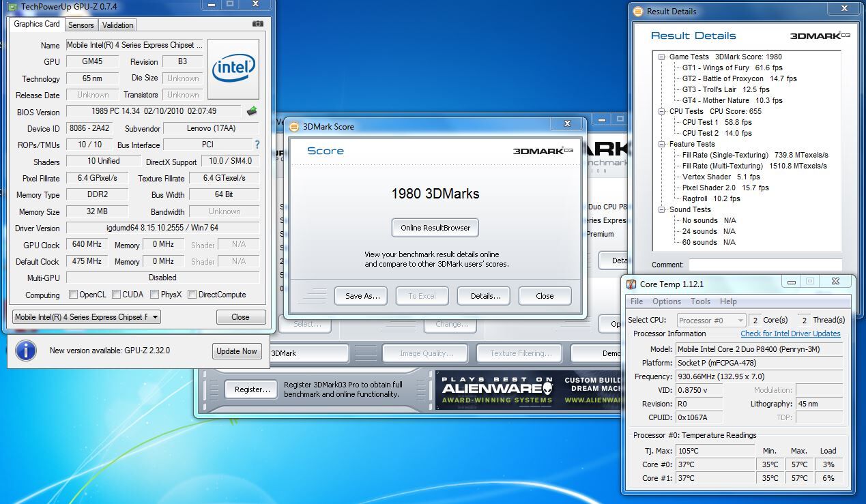
Task: Select GT2 - Battle of Proxycon row
Action: coord(739,78)
